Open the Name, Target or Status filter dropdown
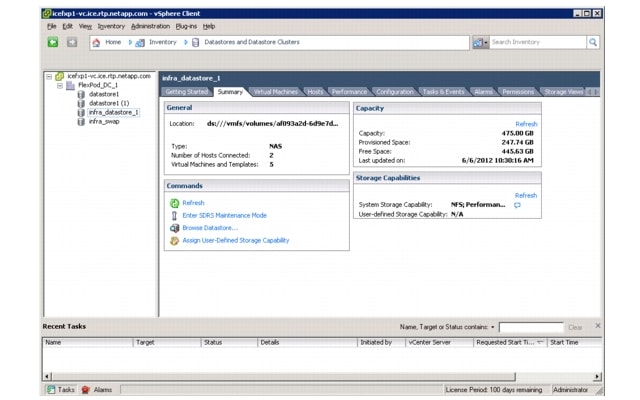Screen dimensions: 640x400 pyautogui.click(x=493, y=327)
